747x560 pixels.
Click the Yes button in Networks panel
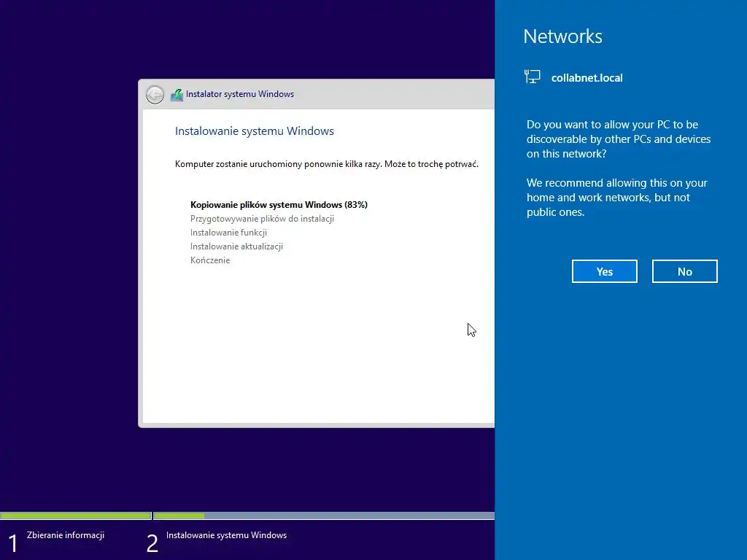coord(604,271)
